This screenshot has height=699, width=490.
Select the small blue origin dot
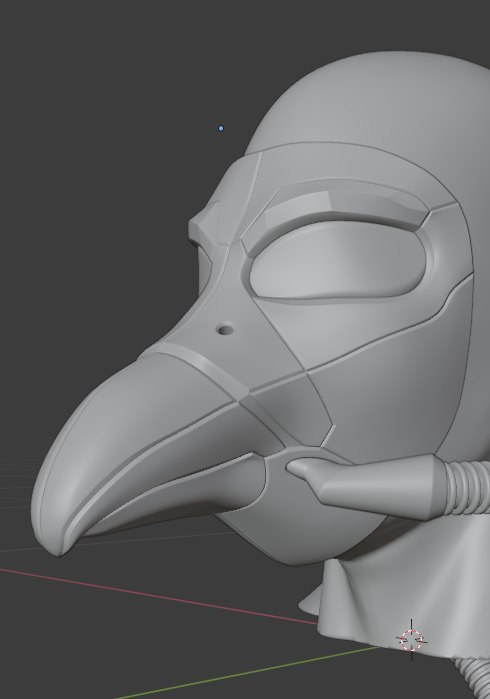[x=221, y=128]
